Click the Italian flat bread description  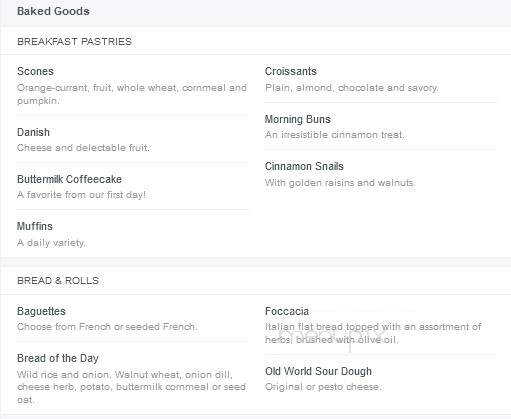pos(373,333)
